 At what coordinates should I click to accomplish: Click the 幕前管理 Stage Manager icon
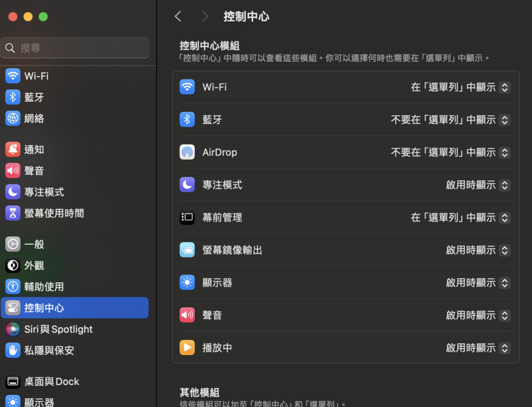tap(187, 218)
